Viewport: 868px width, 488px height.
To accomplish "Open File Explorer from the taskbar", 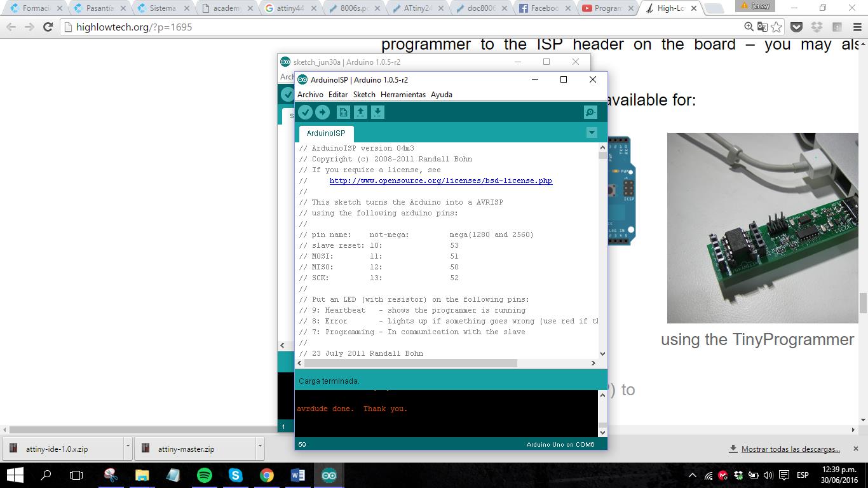I will point(142,475).
